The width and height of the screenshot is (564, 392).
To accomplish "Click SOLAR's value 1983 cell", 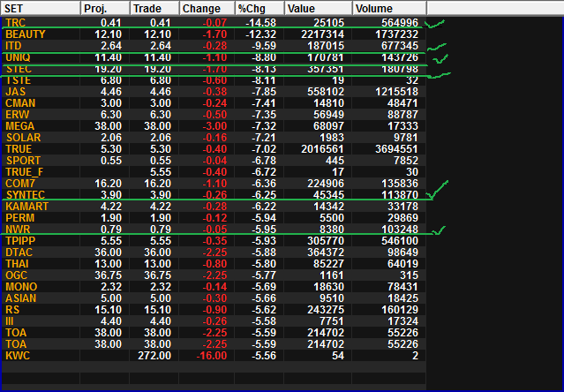I will coord(332,138).
